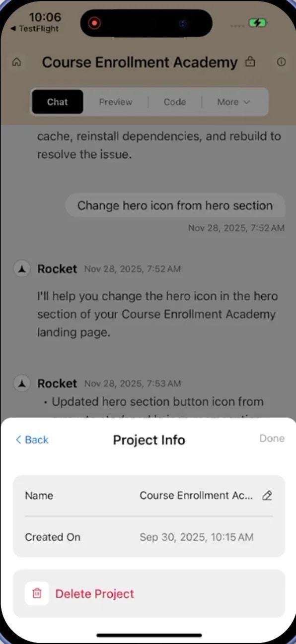
Task: Open the home screen via house icon
Action: click(17, 62)
